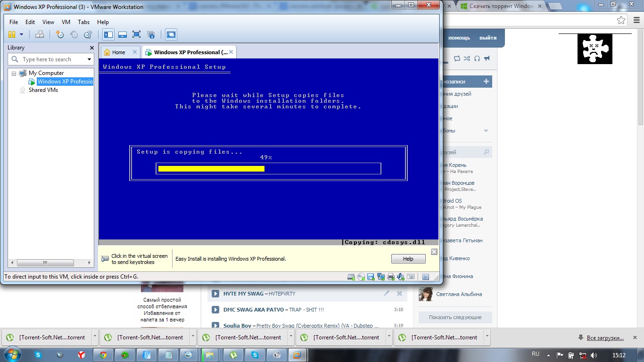Toggle the console view toolbar button
The width and height of the screenshot is (644, 362).
(x=171, y=34)
